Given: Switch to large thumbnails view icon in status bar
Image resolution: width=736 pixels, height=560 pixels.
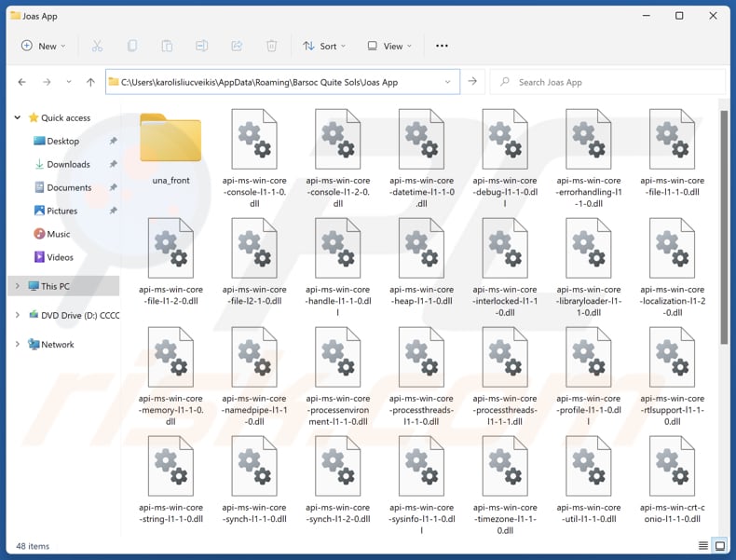Looking at the screenshot, I should coord(719,545).
